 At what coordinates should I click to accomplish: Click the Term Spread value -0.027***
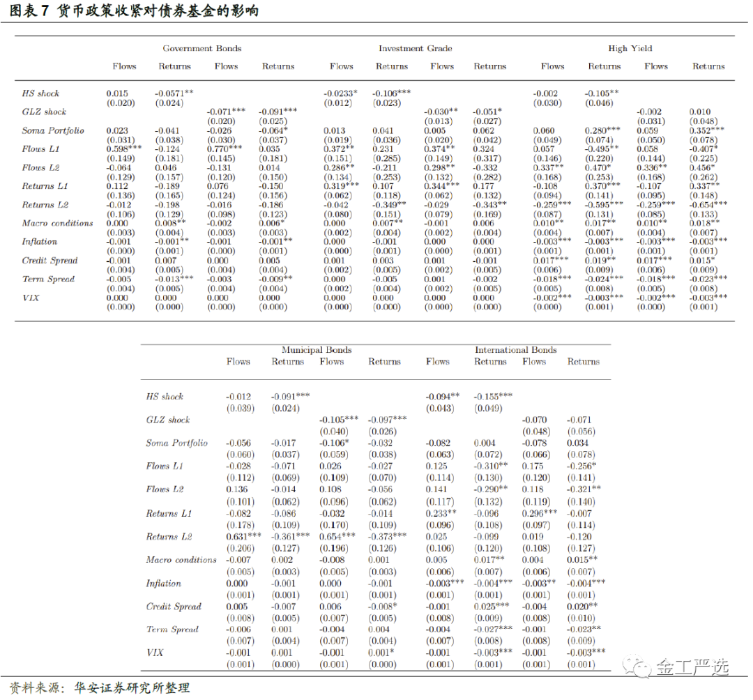pos(493,629)
